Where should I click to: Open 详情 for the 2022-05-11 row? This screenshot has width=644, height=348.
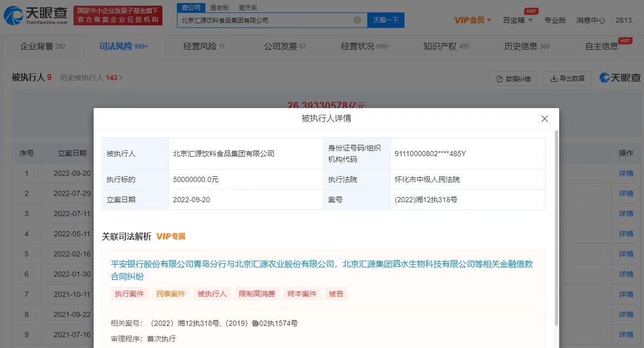coord(626,234)
